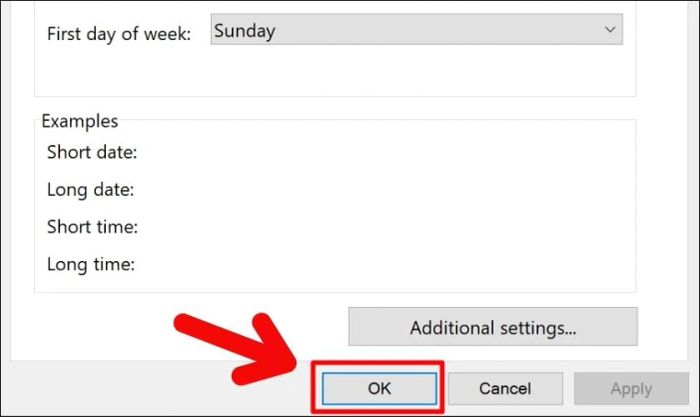Confirm changes with the OK button
This screenshot has height=417, width=700.
pyautogui.click(x=379, y=388)
